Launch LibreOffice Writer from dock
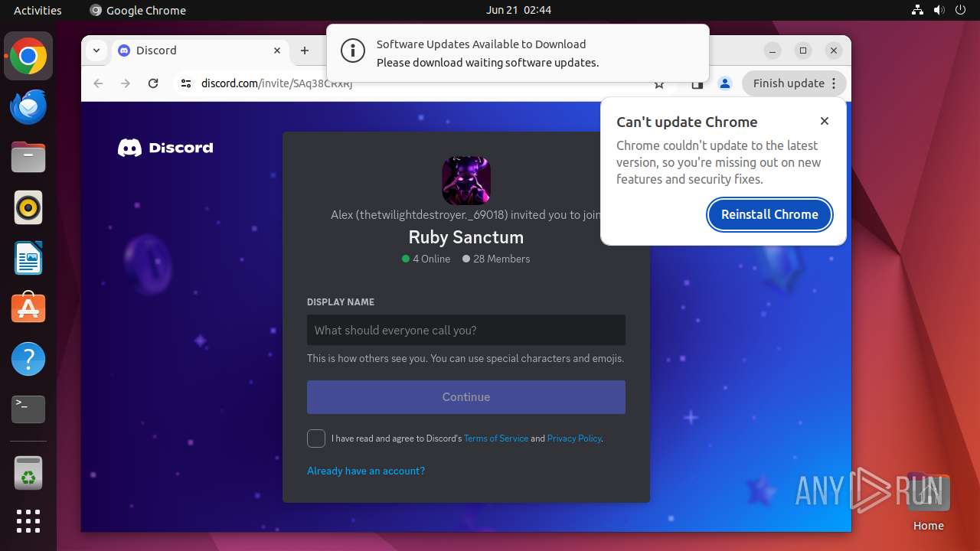 28,258
